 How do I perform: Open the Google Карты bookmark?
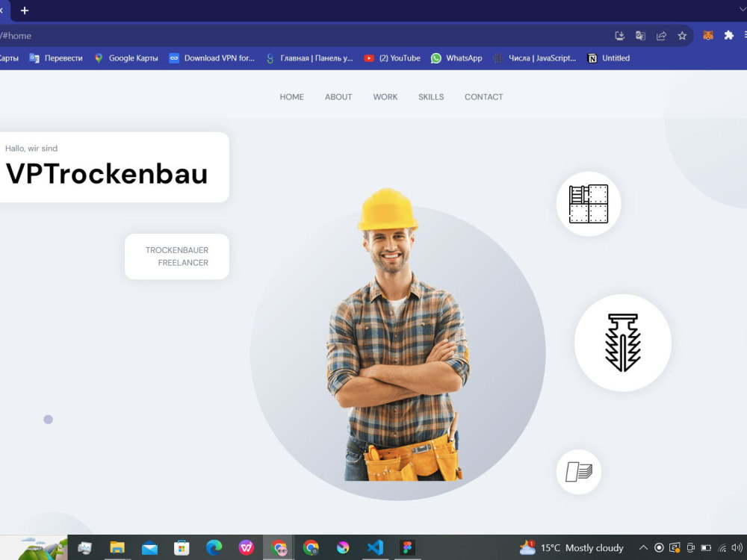tap(126, 58)
